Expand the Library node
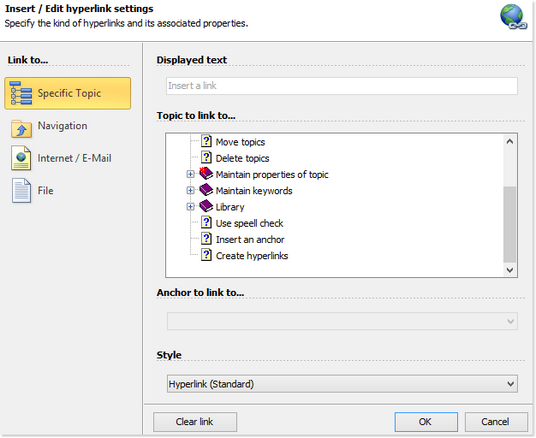Viewport: 536px width, 438px height. 190,207
